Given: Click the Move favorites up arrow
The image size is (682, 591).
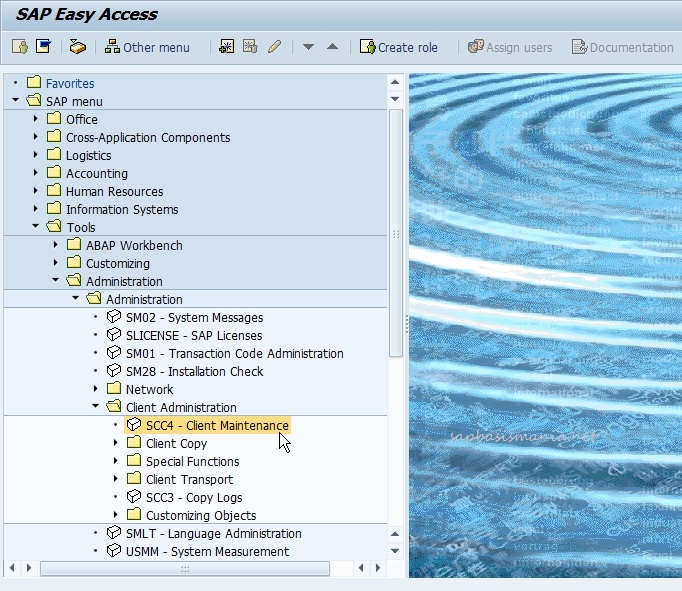Looking at the screenshot, I should click(x=332, y=47).
